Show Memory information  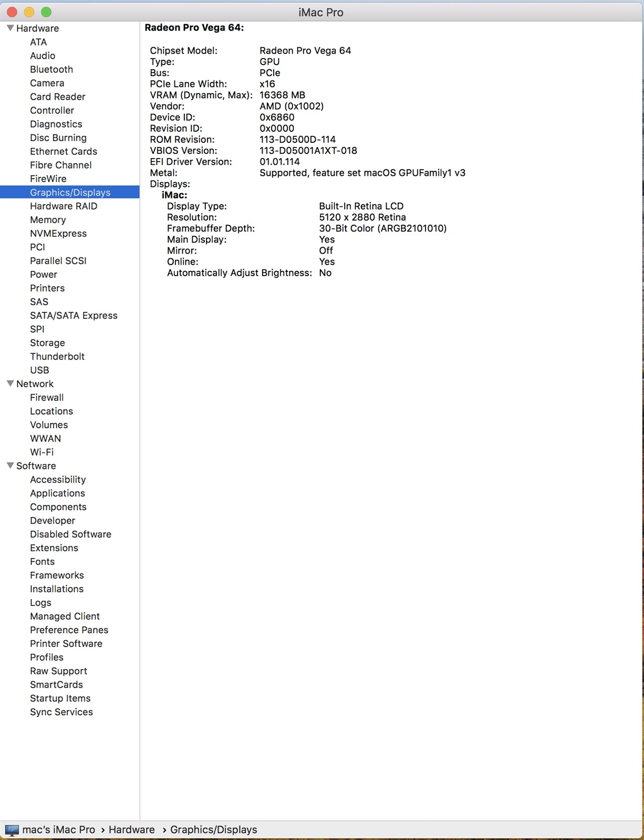pyautogui.click(x=48, y=219)
